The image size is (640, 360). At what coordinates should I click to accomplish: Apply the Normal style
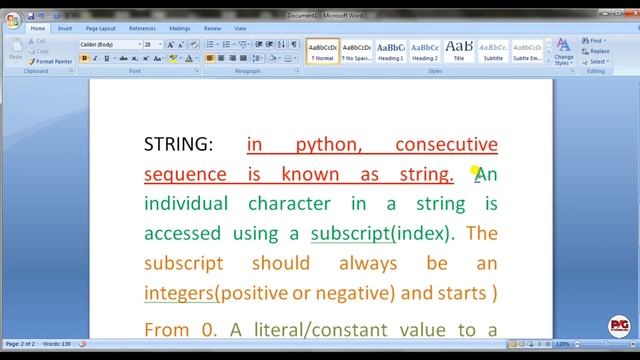pos(323,51)
